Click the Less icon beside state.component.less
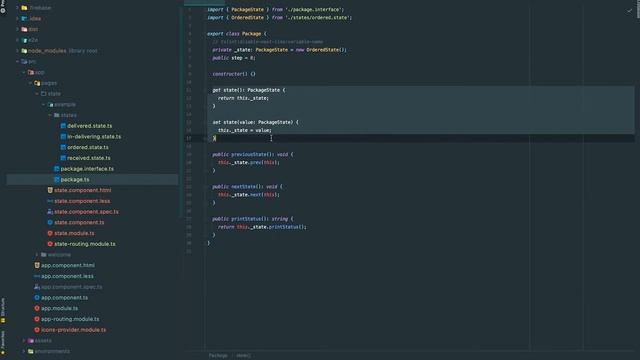The image size is (640, 360). 50,201
